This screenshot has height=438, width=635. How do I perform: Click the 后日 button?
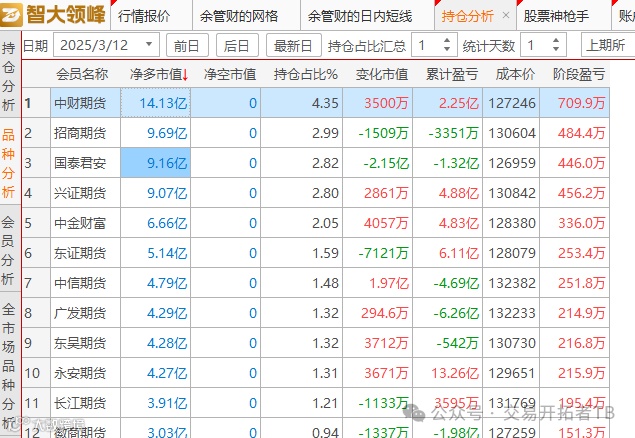(x=237, y=45)
